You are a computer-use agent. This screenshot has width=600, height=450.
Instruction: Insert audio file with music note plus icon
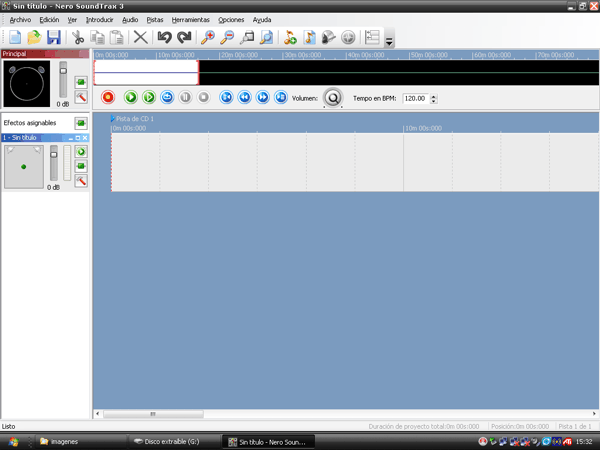click(290, 38)
